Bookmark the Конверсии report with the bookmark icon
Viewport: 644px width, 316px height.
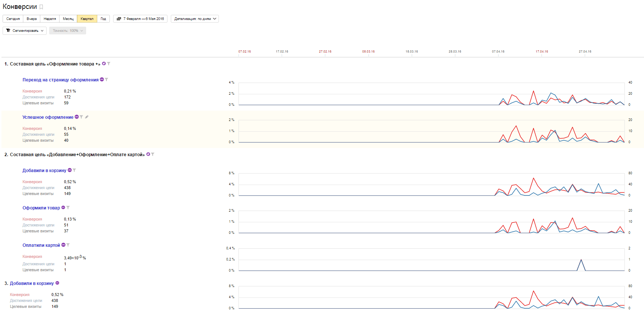(41, 7)
